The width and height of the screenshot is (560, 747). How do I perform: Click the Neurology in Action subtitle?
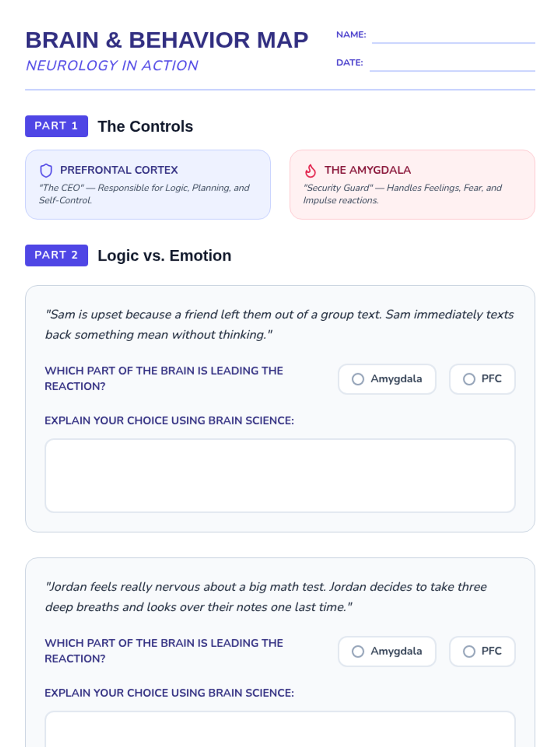point(112,65)
